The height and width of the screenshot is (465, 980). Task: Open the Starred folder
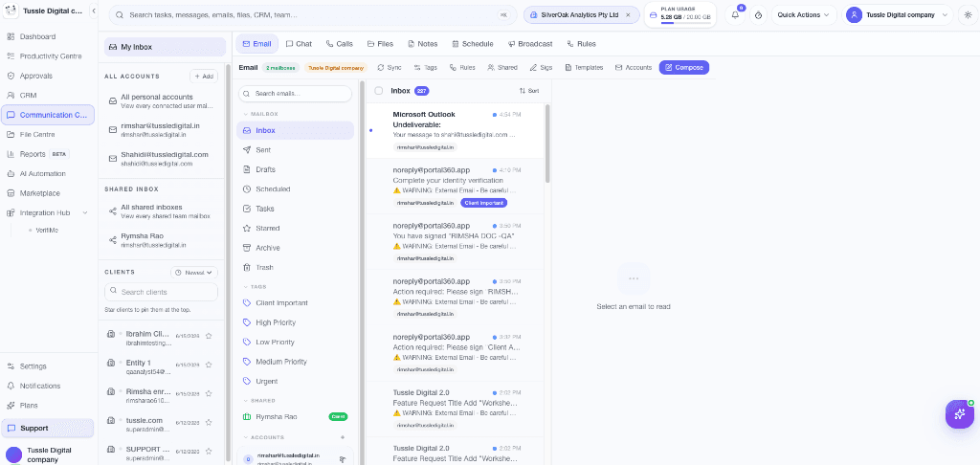coord(295,228)
